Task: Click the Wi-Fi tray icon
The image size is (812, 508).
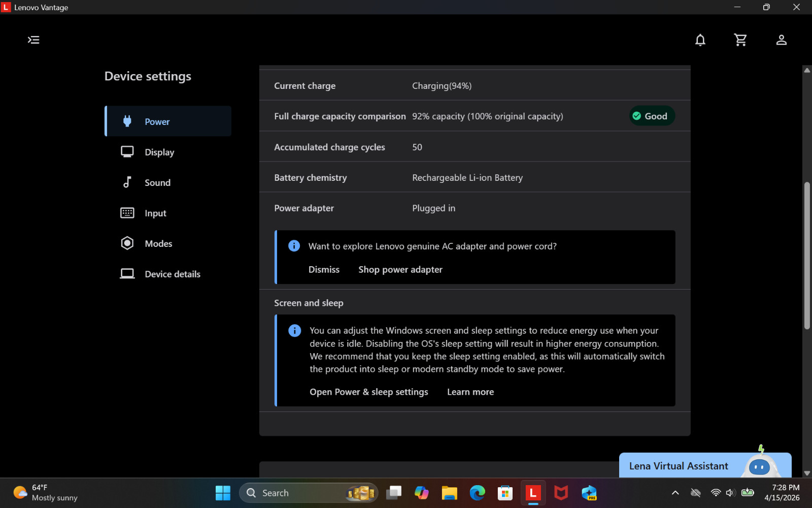Action: click(716, 493)
